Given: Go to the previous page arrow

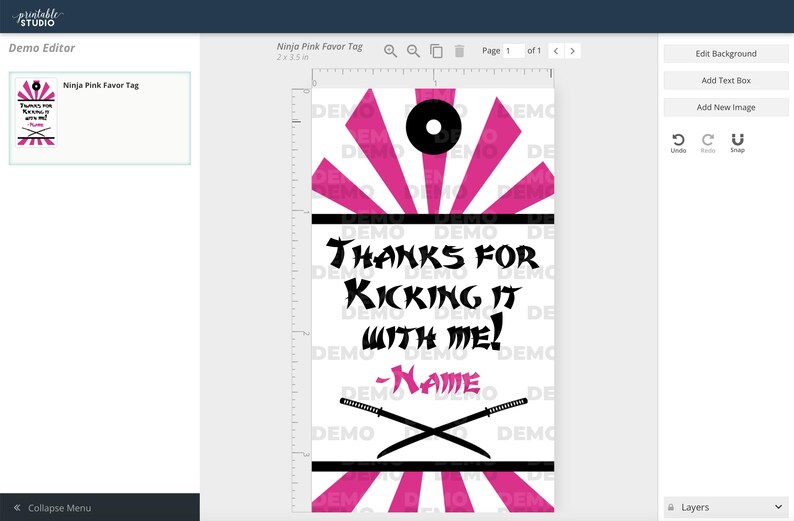Looking at the screenshot, I should [556, 51].
